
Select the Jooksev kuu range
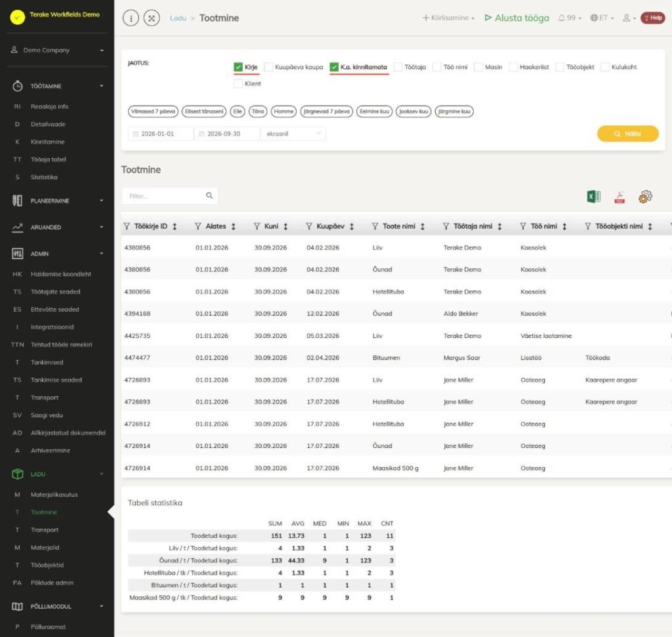413,112
